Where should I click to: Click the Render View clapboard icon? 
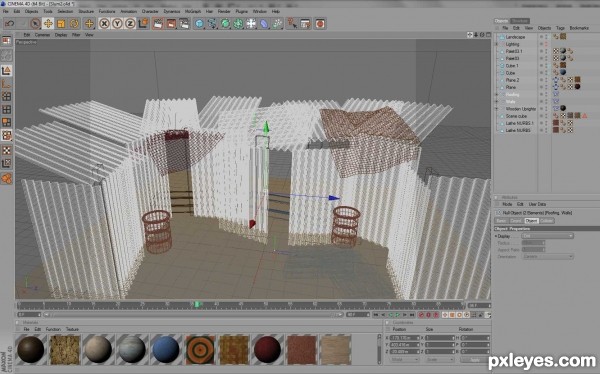pyautogui.click(x=158, y=24)
